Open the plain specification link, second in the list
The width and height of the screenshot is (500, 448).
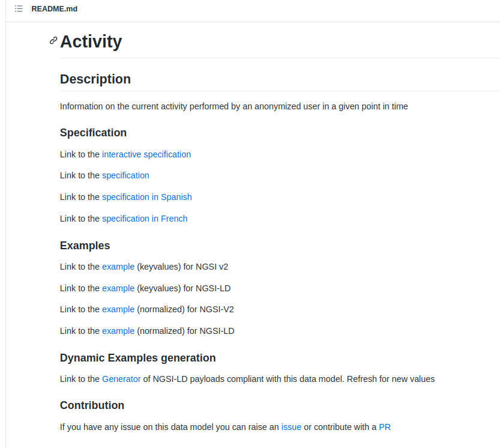tap(125, 175)
